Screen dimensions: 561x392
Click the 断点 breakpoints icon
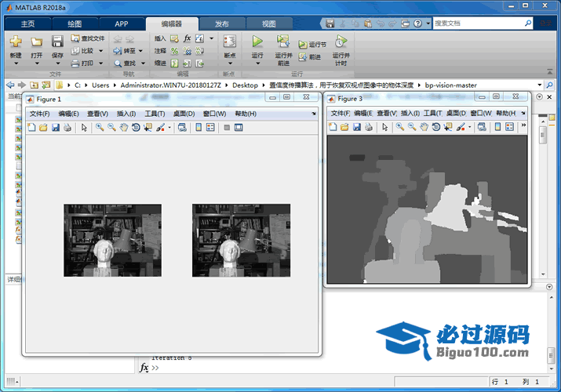(x=230, y=42)
